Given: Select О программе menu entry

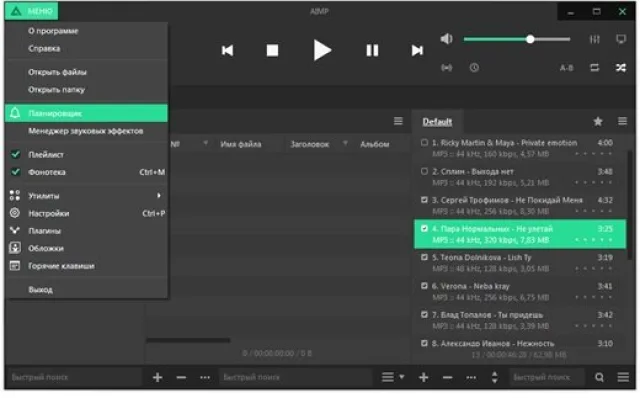Looking at the screenshot, I should point(86,31).
